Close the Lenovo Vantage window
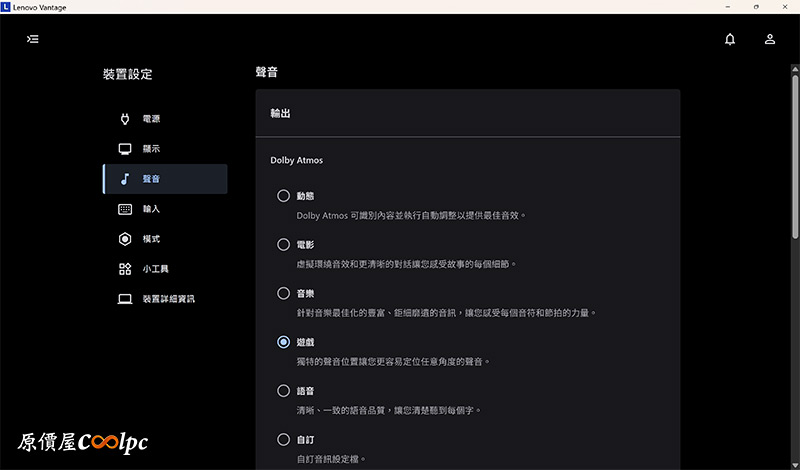Screen dimensions: 800x470 pyautogui.click(x=785, y=7)
